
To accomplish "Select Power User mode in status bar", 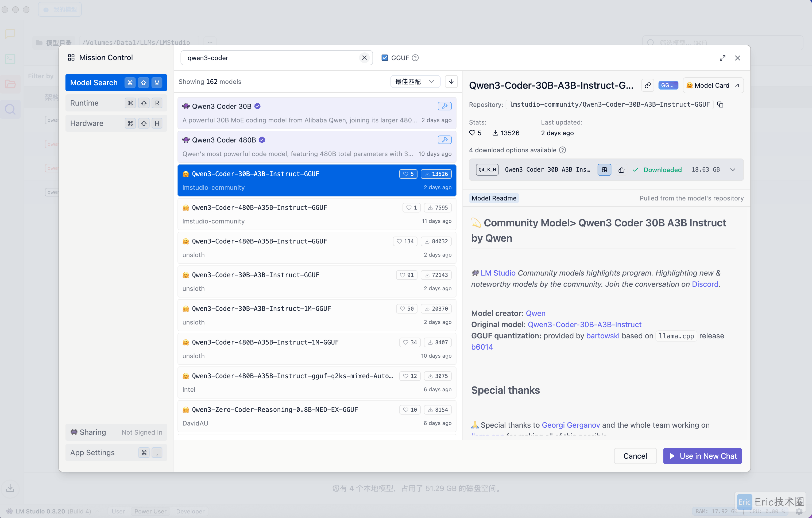I will click(150, 511).
